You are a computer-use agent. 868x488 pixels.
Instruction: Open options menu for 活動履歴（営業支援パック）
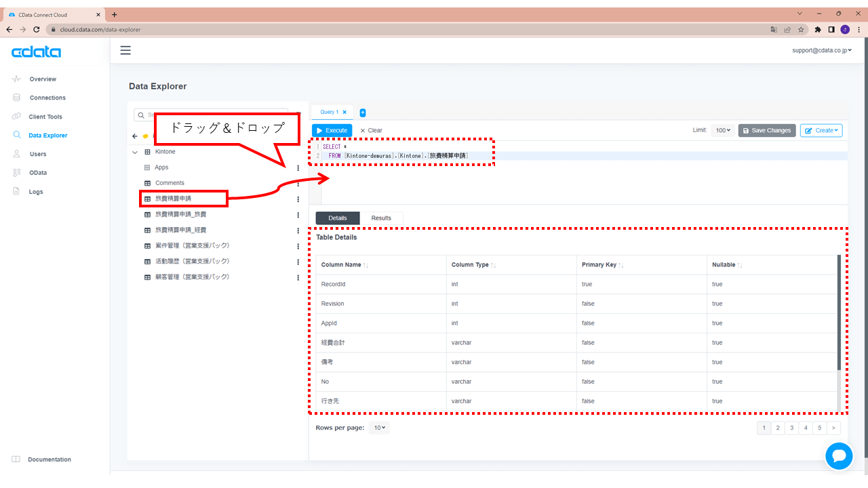(x=298, y=262)
